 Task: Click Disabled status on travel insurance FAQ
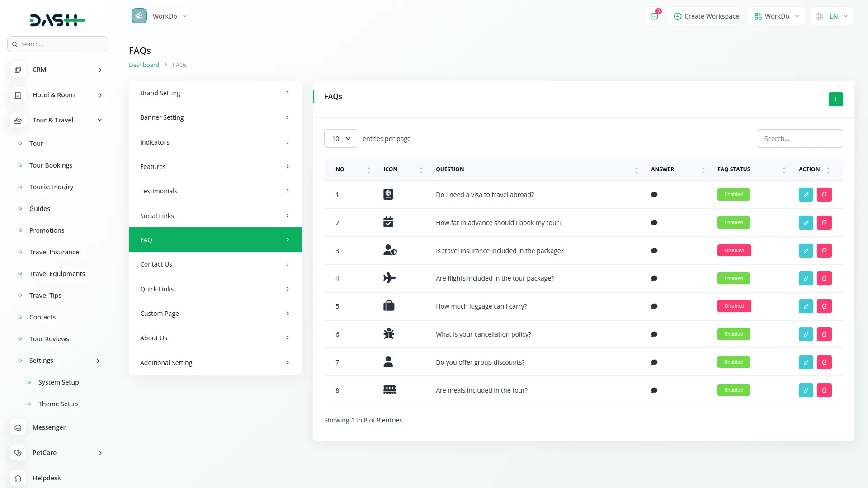(x=734, y=250)
